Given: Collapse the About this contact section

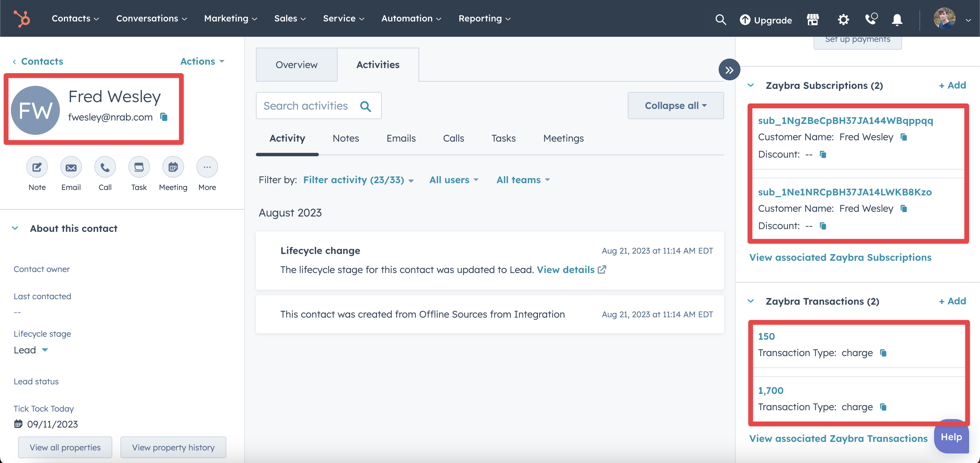Looking at the screenshot, I should click(15, 228).
